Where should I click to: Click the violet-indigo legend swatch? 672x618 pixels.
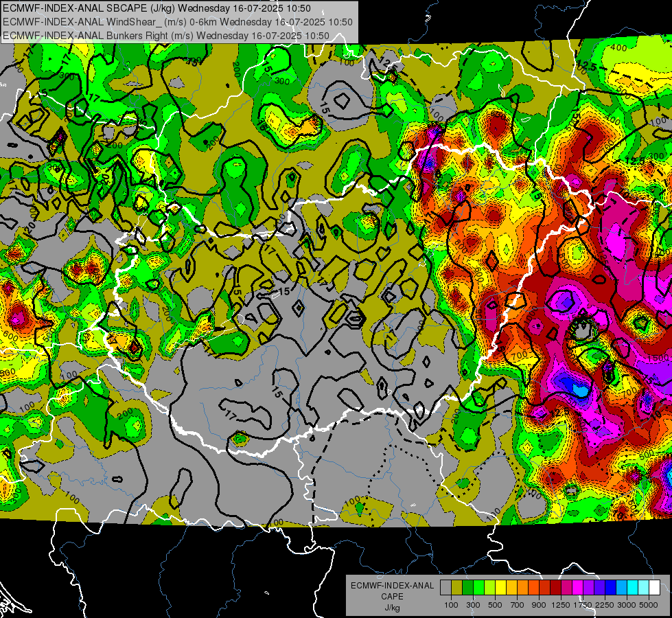599,588
